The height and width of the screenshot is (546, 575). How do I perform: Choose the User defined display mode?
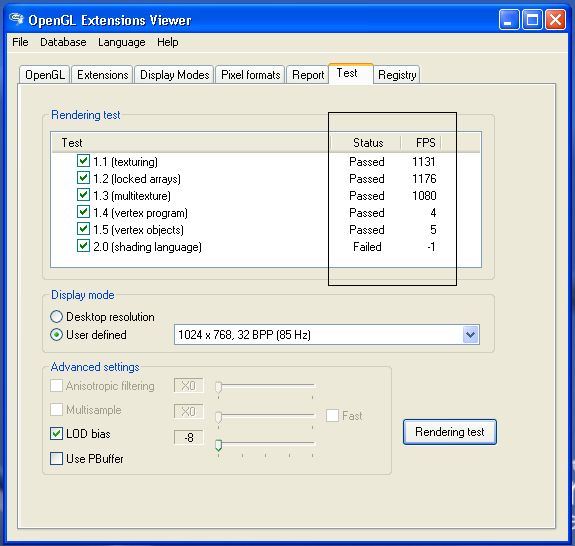pyautogui.click(x=56, y=334)
